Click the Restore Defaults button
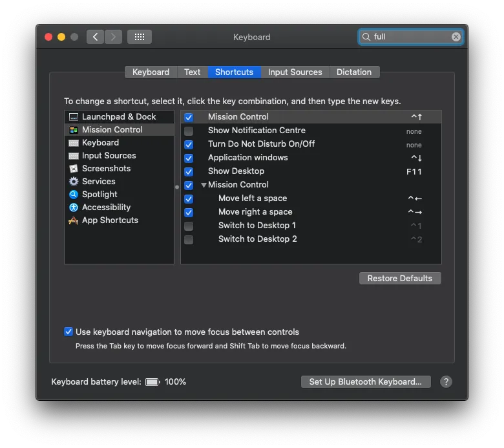This screenshot has height=448, width=504. click(399, 279)
